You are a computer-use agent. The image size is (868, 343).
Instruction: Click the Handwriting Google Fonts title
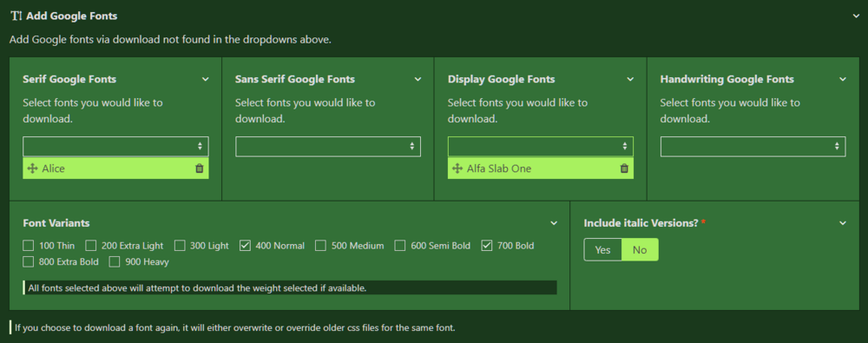727,79
